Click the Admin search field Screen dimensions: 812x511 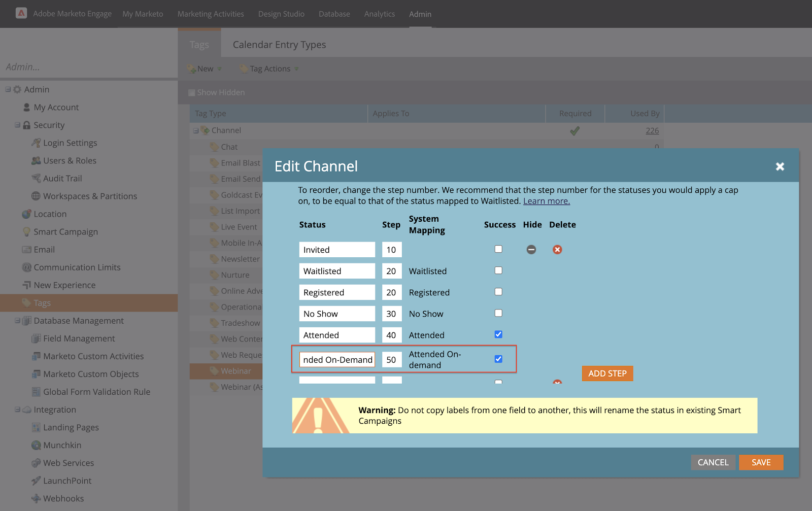coord(89,67)
